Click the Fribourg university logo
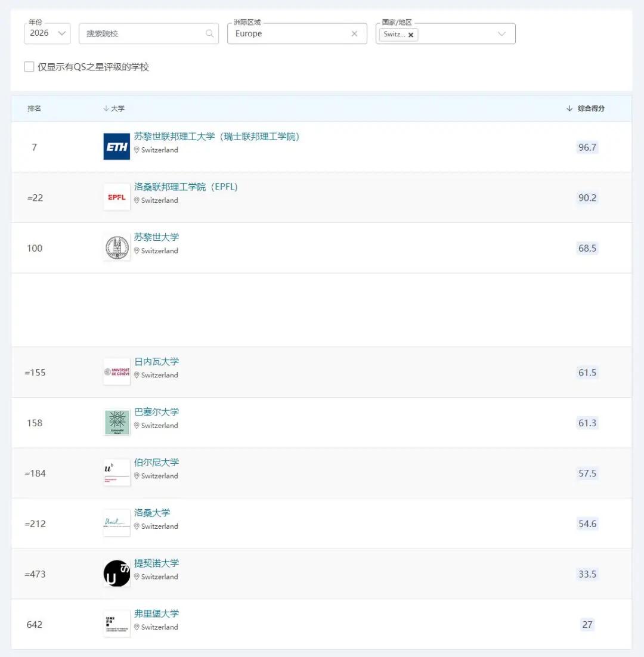Image resolution: width=644 pixels, height=657 pixels. (116, 624)
